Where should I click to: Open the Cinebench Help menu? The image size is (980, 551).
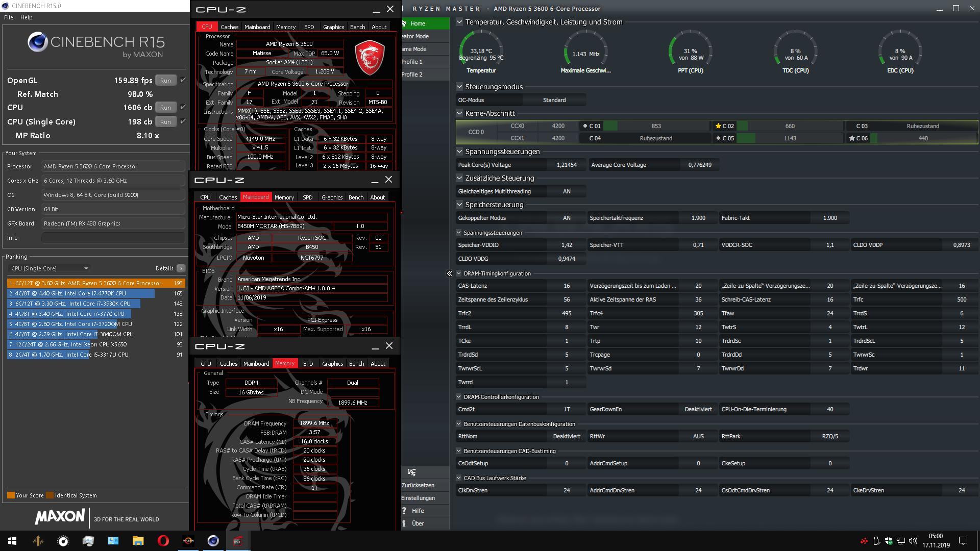click(x=27, y=17)
